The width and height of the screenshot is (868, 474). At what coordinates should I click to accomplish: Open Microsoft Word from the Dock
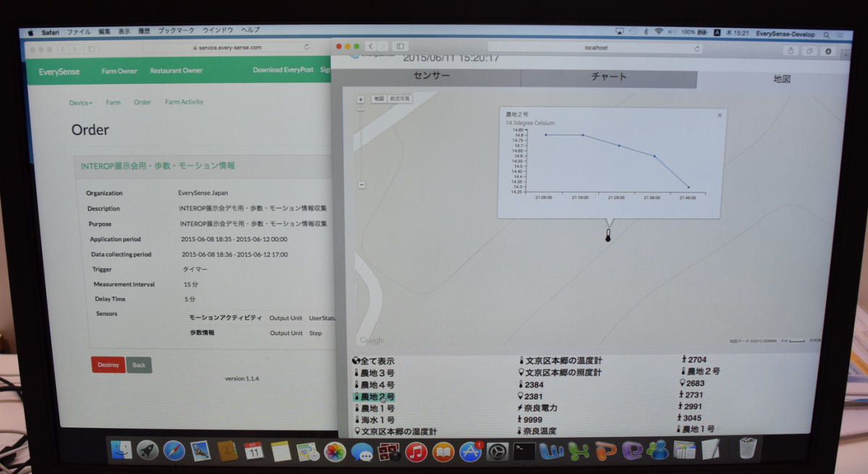click(551, 451)
